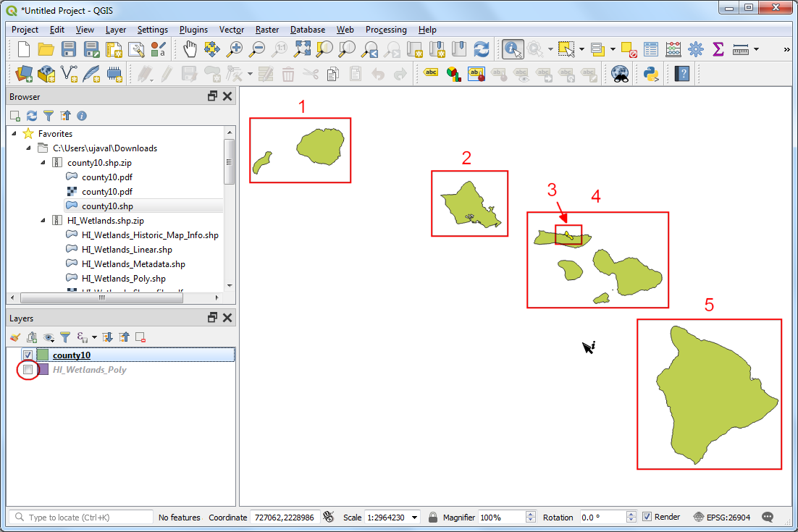Open the Scale dropdown list

[x=414, y=518]
